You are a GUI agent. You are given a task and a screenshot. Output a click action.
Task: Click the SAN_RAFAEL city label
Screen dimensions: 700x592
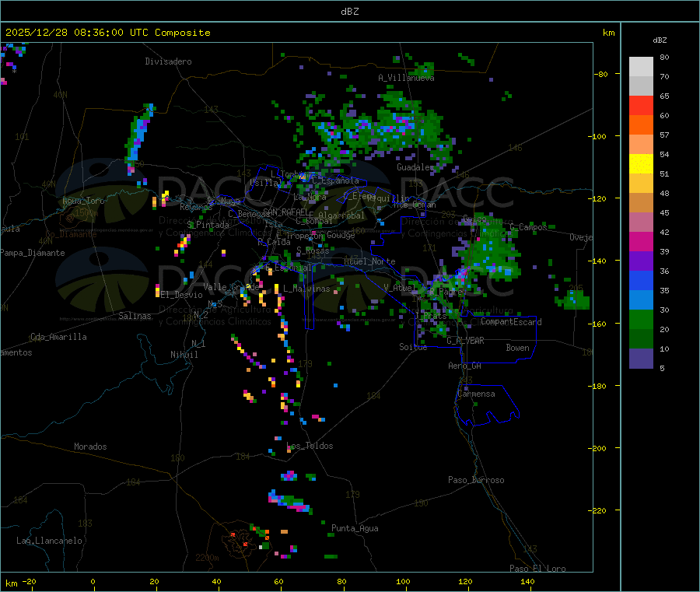(285, 212)
